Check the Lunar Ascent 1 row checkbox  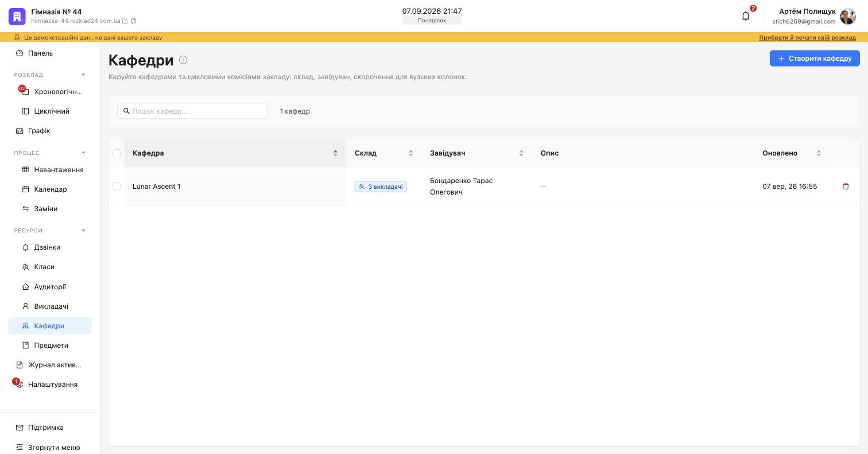117,187
